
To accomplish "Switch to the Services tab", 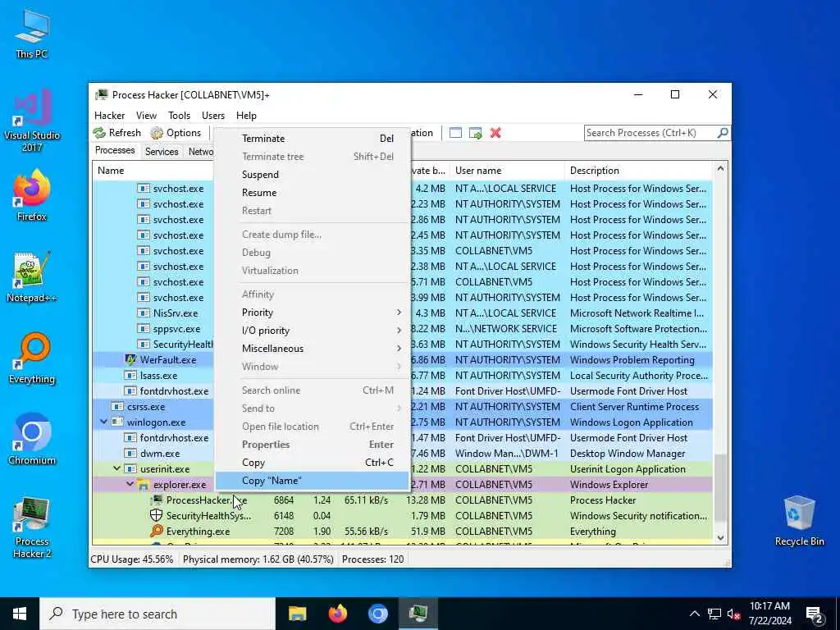I will (162, 152).
